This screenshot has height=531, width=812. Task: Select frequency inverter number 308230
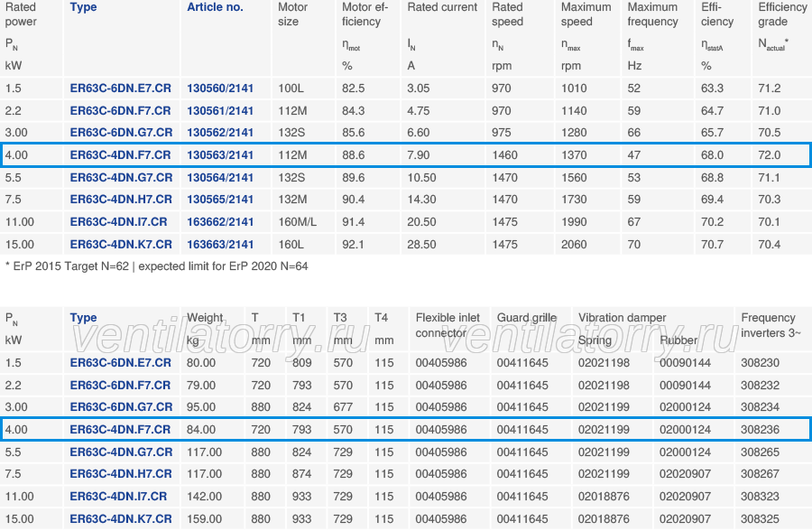(x=760, y=362)
